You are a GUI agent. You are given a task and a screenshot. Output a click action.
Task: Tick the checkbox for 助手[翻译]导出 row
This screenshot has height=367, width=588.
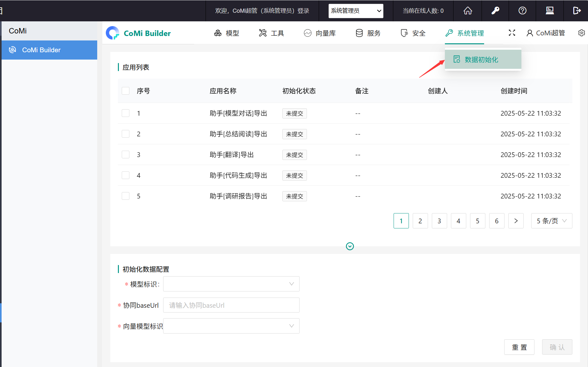(x=126, y=155)
